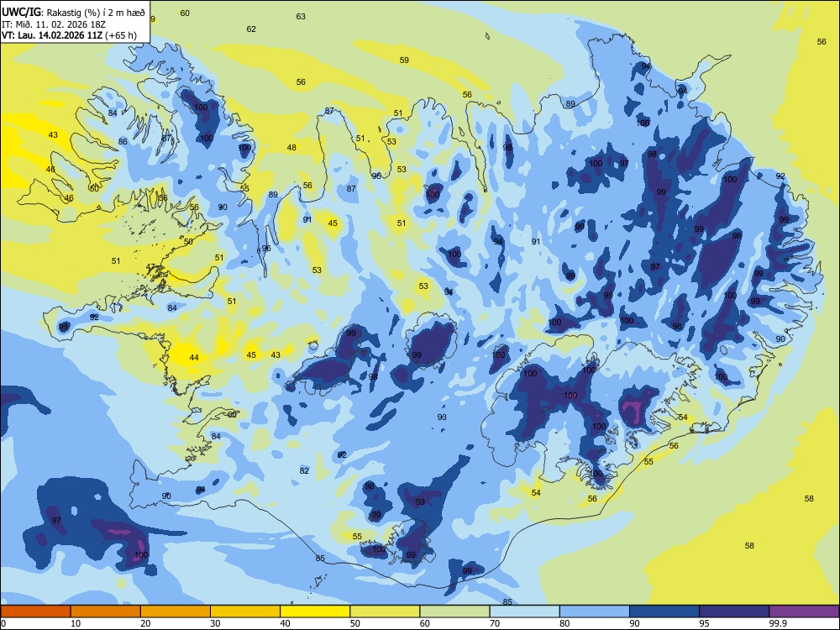
Task: Click the map value '59' in northern waters
Action: pos(405,60)
